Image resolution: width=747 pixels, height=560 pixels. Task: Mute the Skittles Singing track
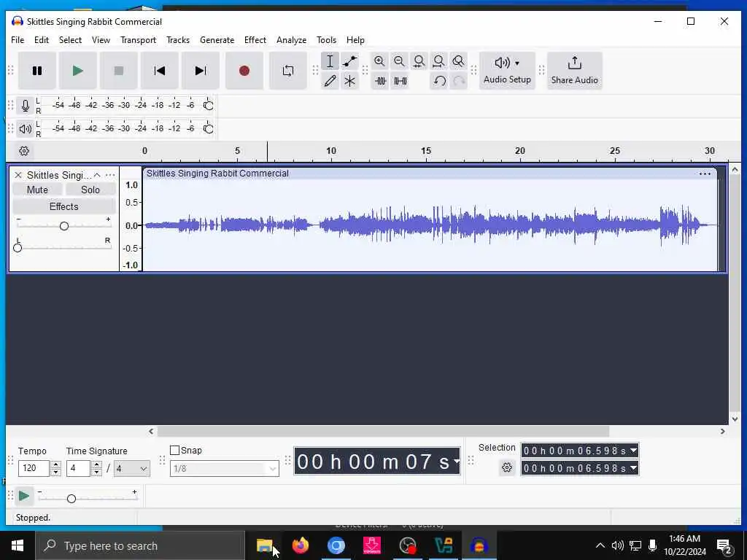37,190
